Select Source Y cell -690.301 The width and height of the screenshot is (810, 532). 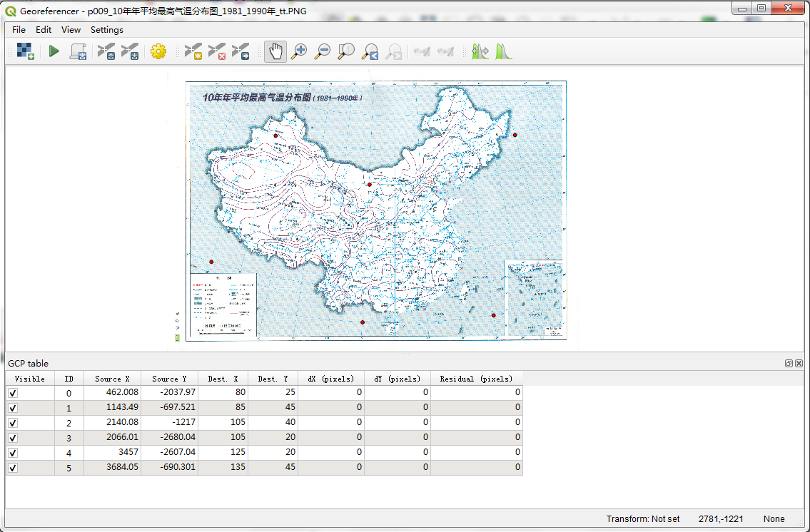tap(169, 468)
